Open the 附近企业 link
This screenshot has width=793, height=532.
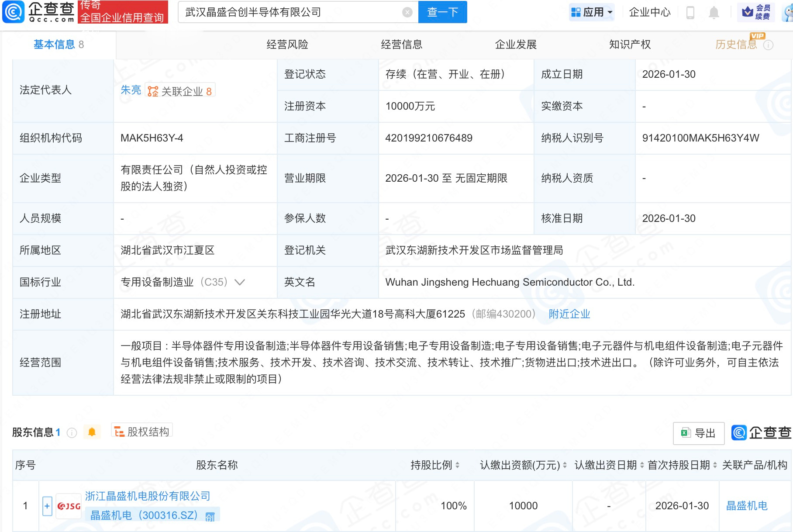(x=569, y=314)
